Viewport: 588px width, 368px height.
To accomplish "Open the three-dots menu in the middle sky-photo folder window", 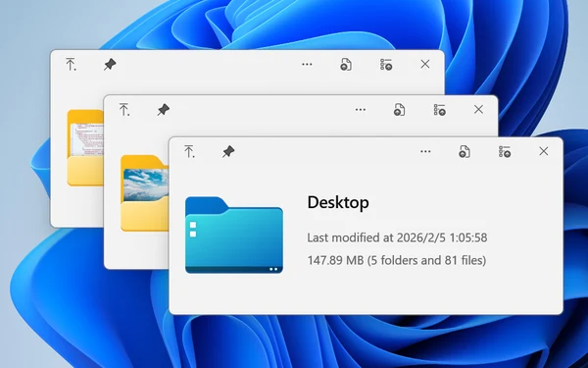I will [361, 110].
